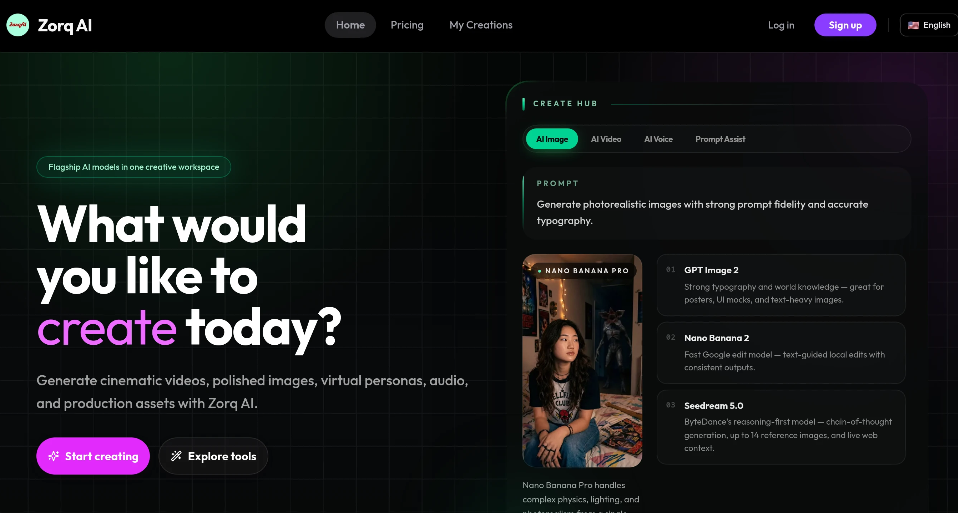Viewport: 958px width, 513px height.
Task: Select the AI Image tab
Action: pos(552,139)
